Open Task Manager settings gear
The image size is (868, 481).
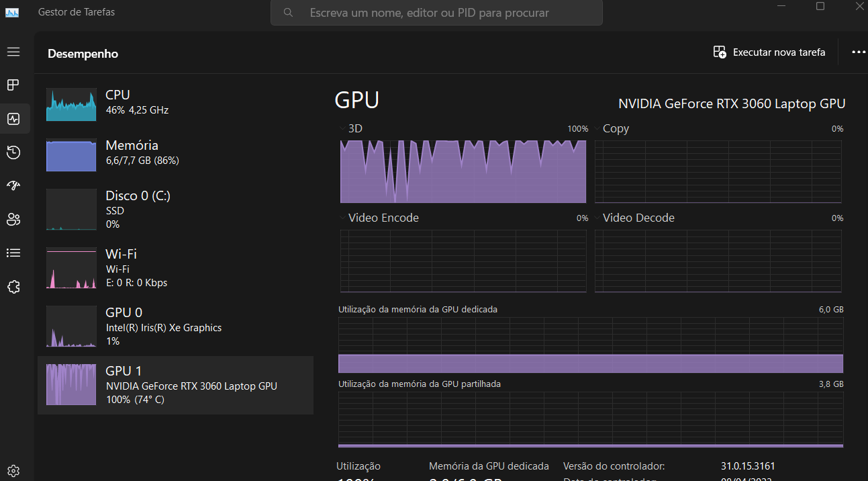click(x=13, y=470)
